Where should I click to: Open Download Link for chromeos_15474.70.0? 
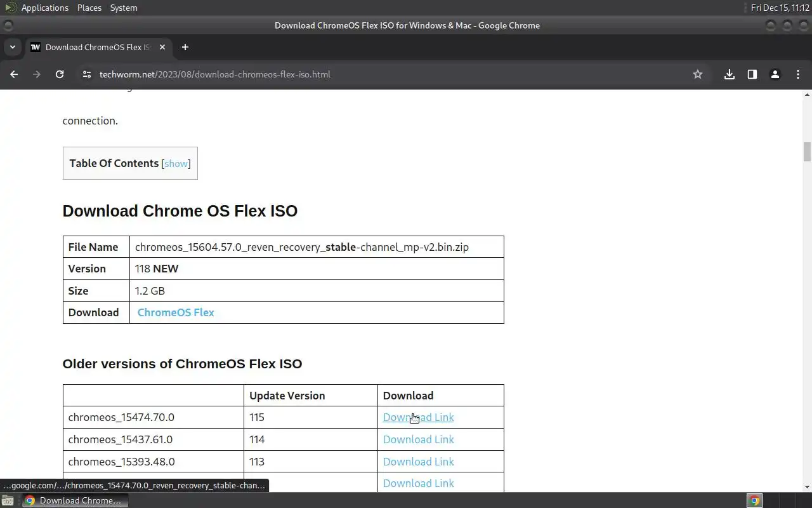click(419, 417)
